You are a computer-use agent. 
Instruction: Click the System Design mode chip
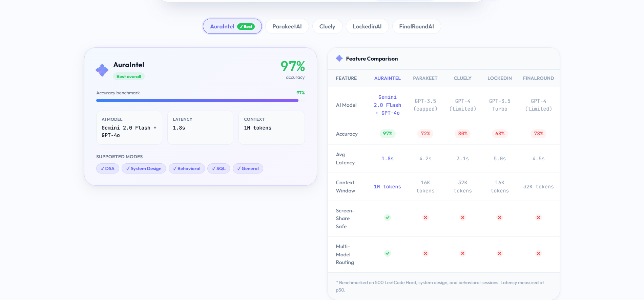[144, 168]
